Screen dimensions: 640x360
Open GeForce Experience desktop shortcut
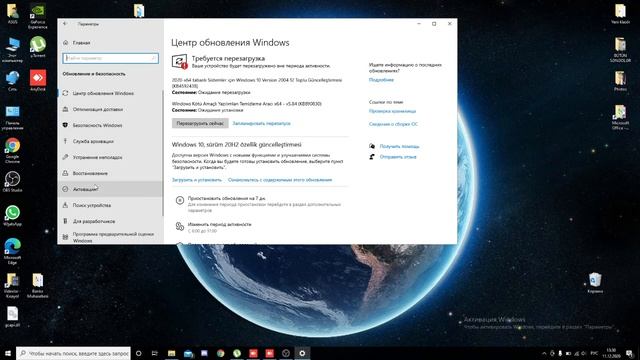38,16
